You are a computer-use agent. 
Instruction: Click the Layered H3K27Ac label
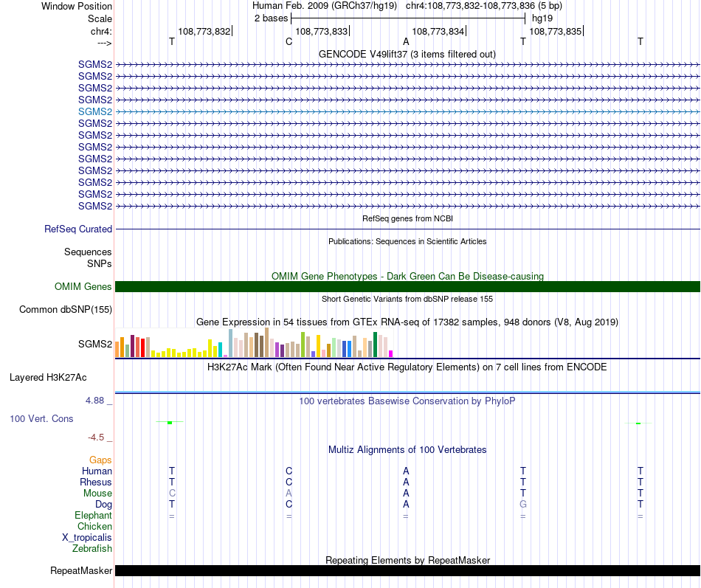pos(48,378)
